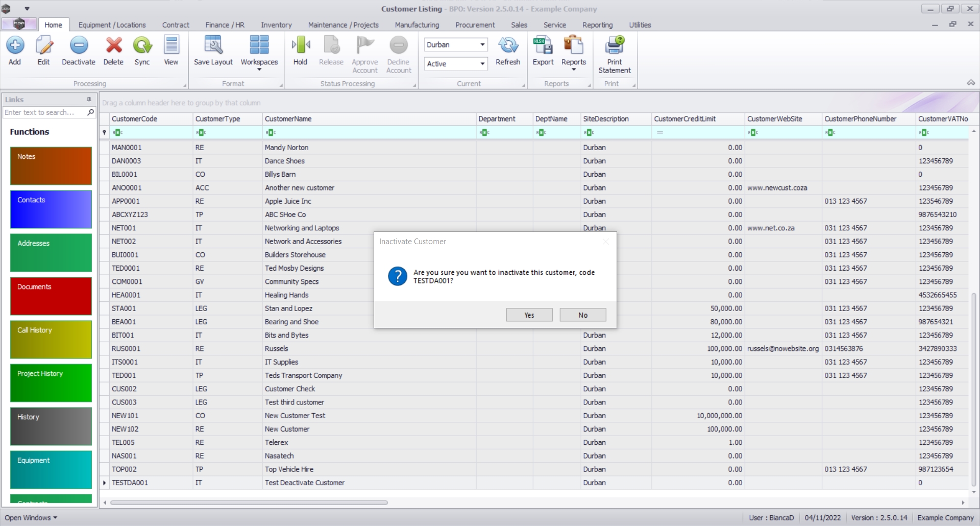Click the Decline Account icon
The width and height of the screenshot is (980, 526).
(x=399, y=45)
